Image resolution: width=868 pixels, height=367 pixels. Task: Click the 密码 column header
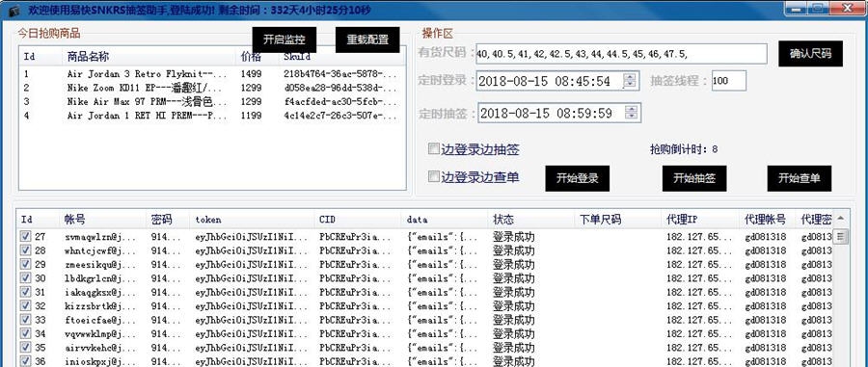point(168,220)
